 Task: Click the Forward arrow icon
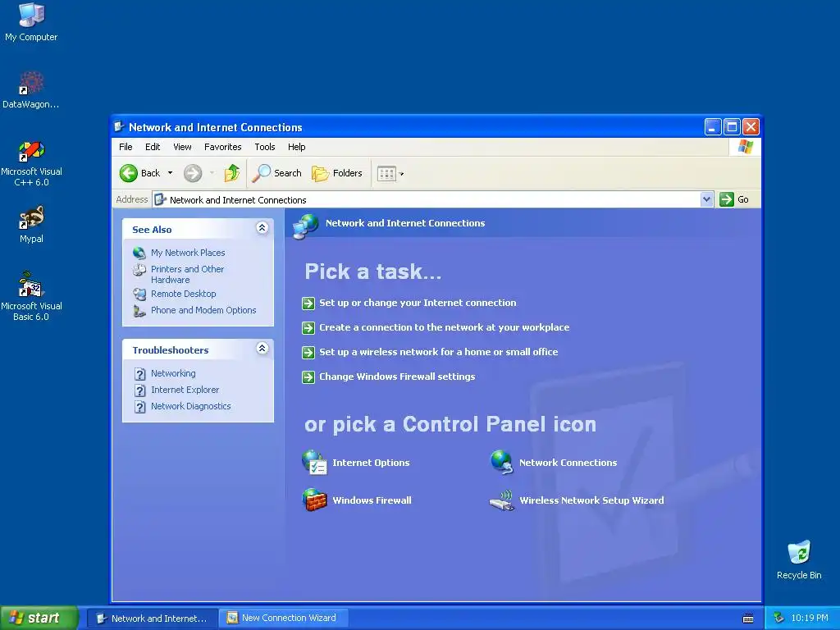(x=193, y=173)
